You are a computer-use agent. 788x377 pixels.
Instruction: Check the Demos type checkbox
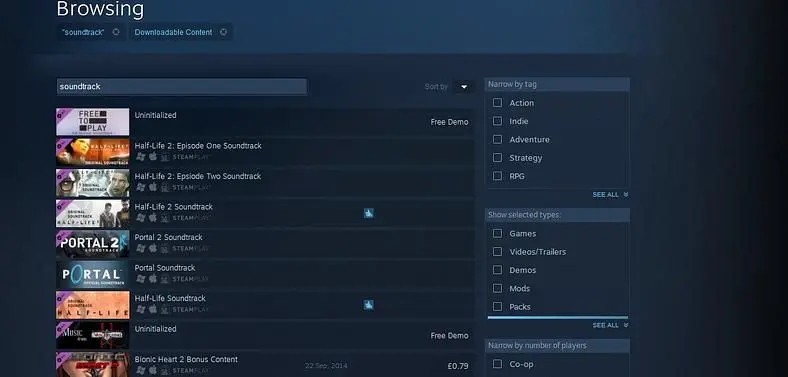(498, 270)
